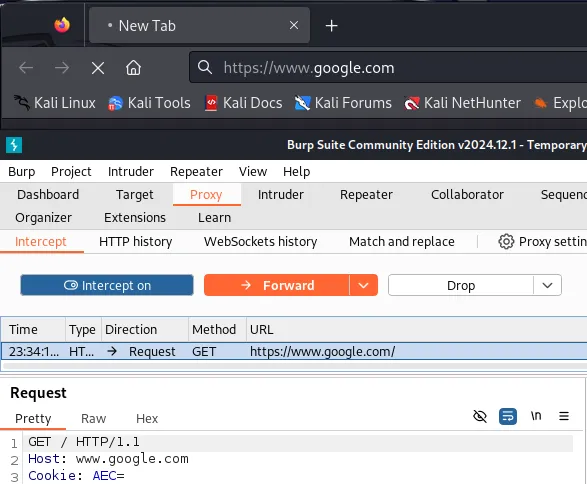The width and height of the screenshot is (587, 484).
Task: Open the HTTP history sub-tab
Action: pyautogui.click(x=136, y=242)
